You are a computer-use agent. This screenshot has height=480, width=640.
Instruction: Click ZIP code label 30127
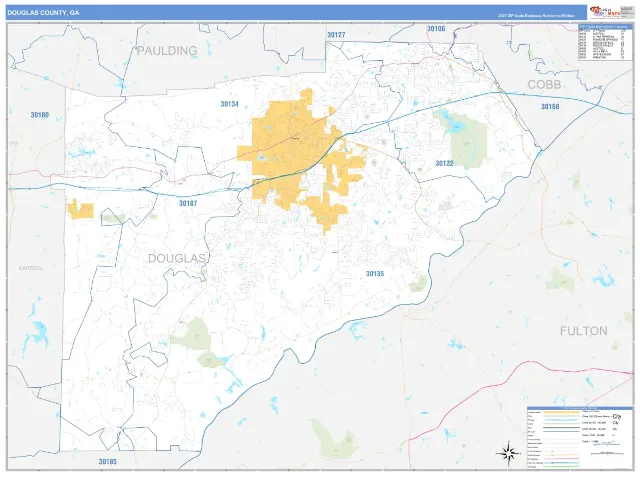point(336,35)
